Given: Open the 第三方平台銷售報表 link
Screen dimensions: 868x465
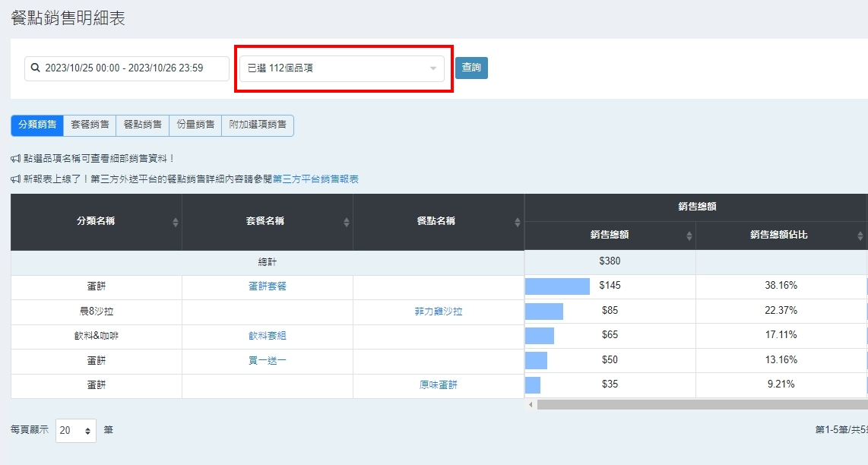Looking at the screenshot, I should pos(315,179).
